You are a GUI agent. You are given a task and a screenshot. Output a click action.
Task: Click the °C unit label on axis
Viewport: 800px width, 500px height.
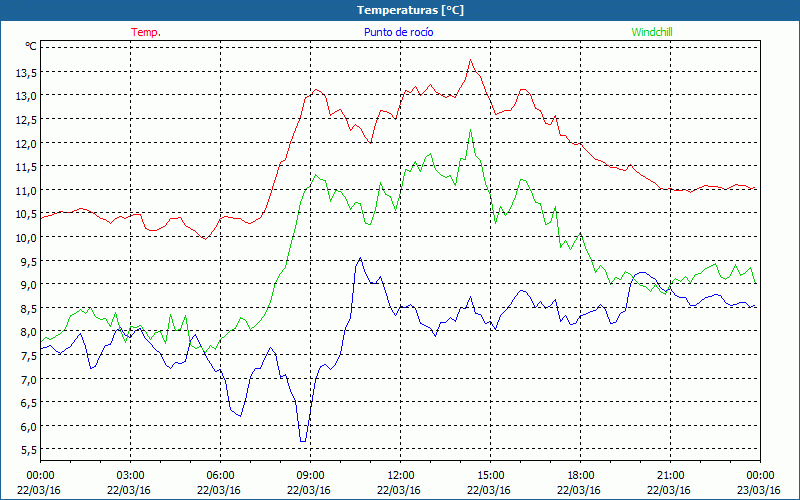(x=31, y=46)
